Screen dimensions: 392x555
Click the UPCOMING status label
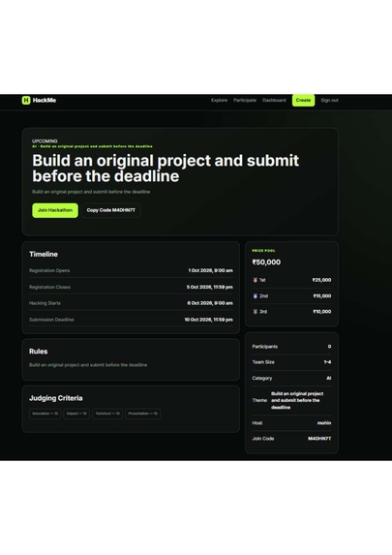point(45,140)
